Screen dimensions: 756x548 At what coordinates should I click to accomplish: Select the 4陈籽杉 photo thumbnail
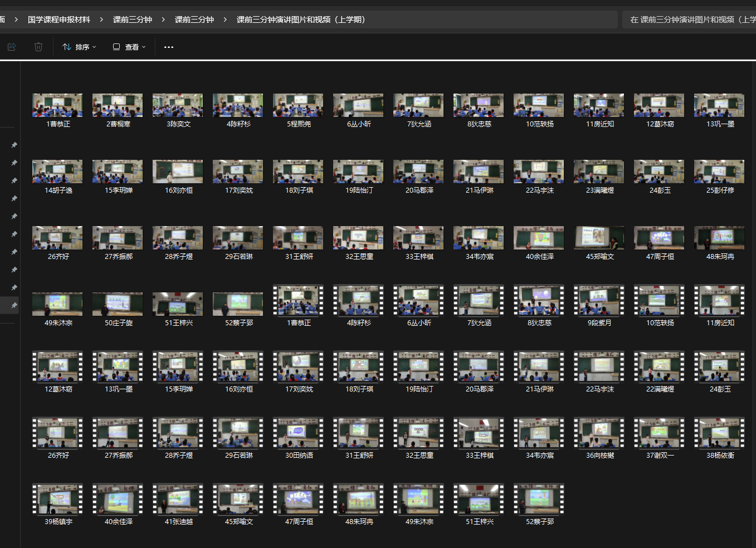(x=238, y=105)
